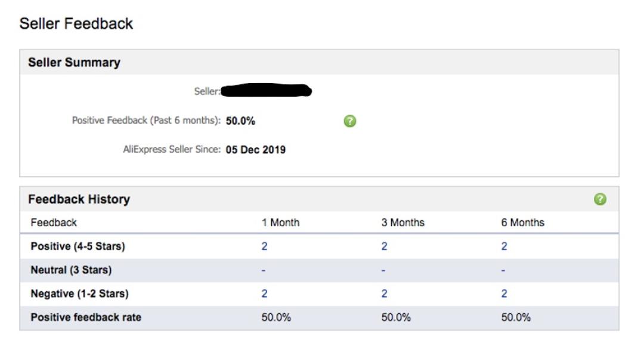644x351 pixels.
Task: Click the Seller Feedback page heading
Action: (x=76, y=24)
